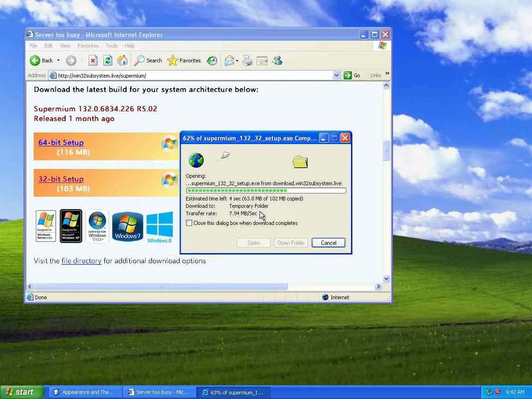The height and width of the screenshot is (399, 532).
Task: Refresh the page with the green arrows icon
Action: click(108, 60)
